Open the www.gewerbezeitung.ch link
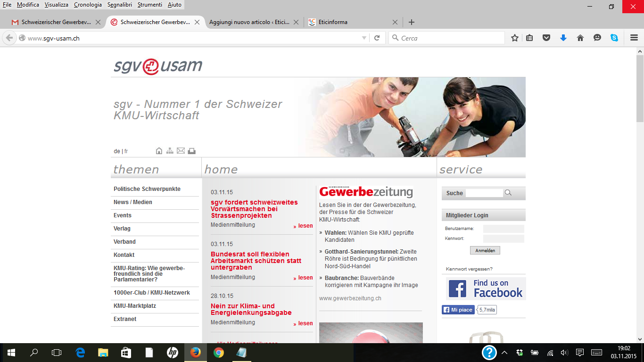This screenshot has width=644, height=362. pos(350,298)
